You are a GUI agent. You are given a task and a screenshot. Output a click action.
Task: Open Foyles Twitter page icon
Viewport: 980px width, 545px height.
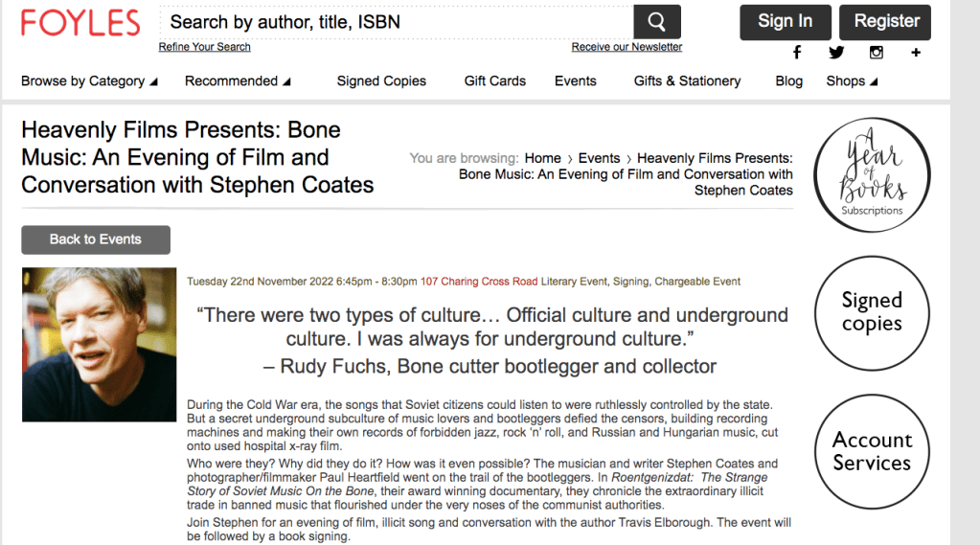coord(836,53)
